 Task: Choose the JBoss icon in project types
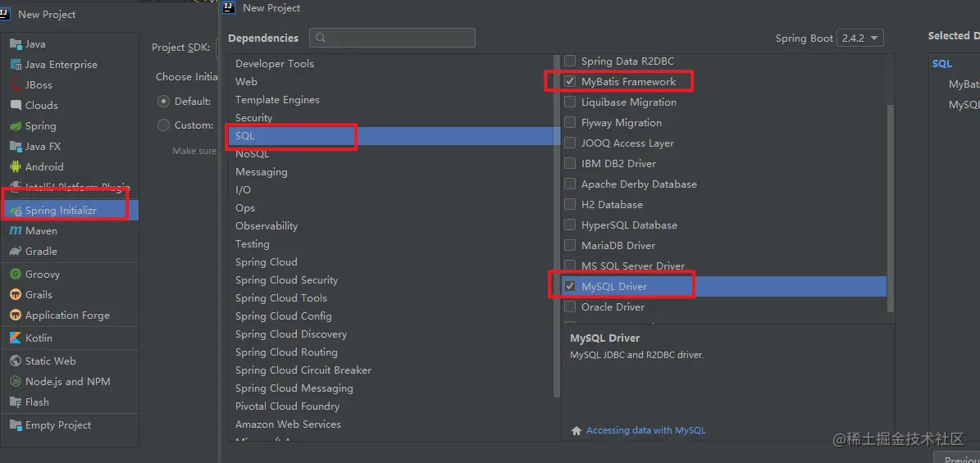click(16, 85)
